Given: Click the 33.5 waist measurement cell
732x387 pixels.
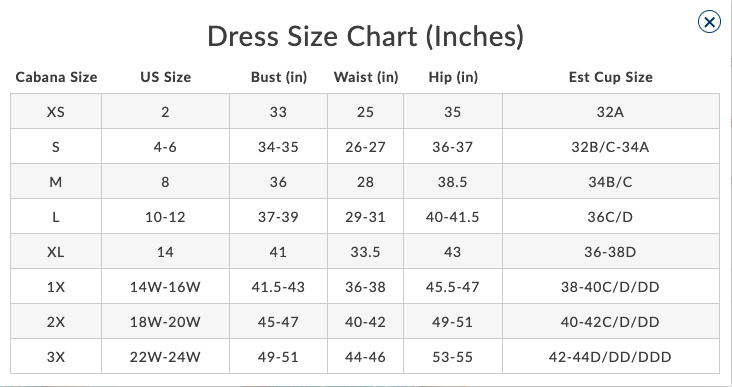Looking at the screenshot, I should [x=366, y=251].
